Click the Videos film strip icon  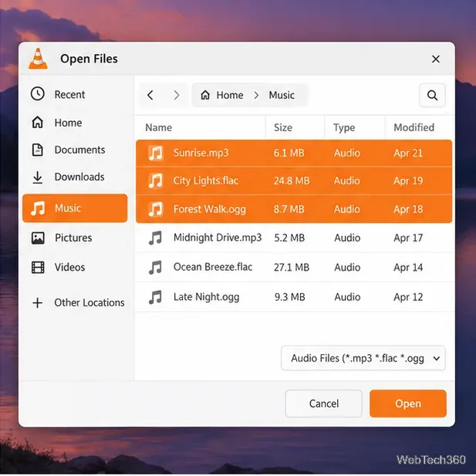pos(38,268)
